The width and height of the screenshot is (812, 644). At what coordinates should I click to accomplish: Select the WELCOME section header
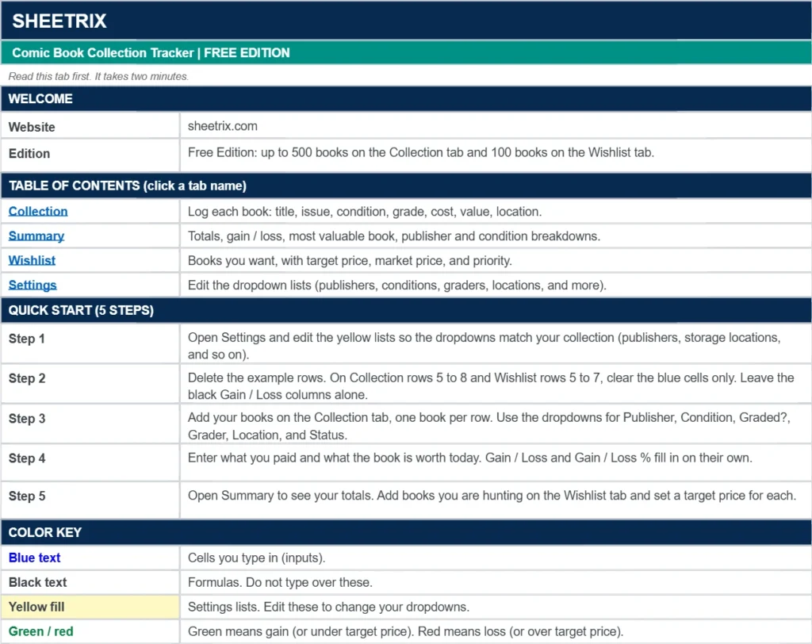(x=406, y=99)
